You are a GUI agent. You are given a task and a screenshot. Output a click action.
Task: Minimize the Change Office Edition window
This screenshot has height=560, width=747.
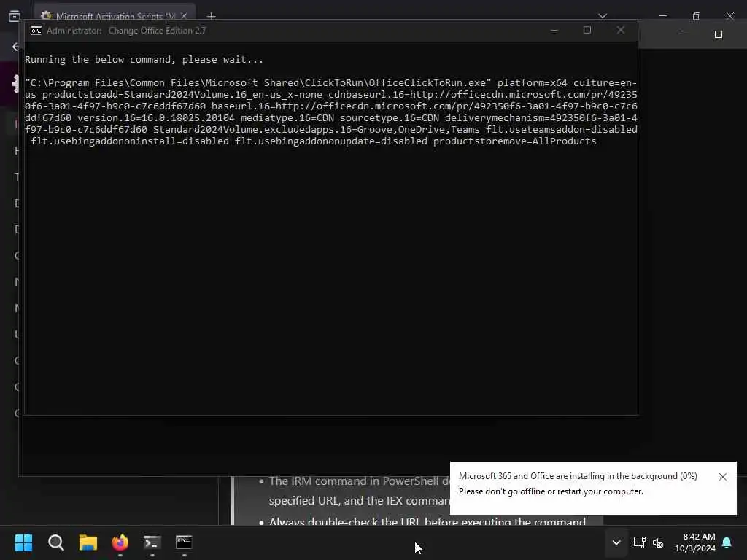click(x=554, y=31)
